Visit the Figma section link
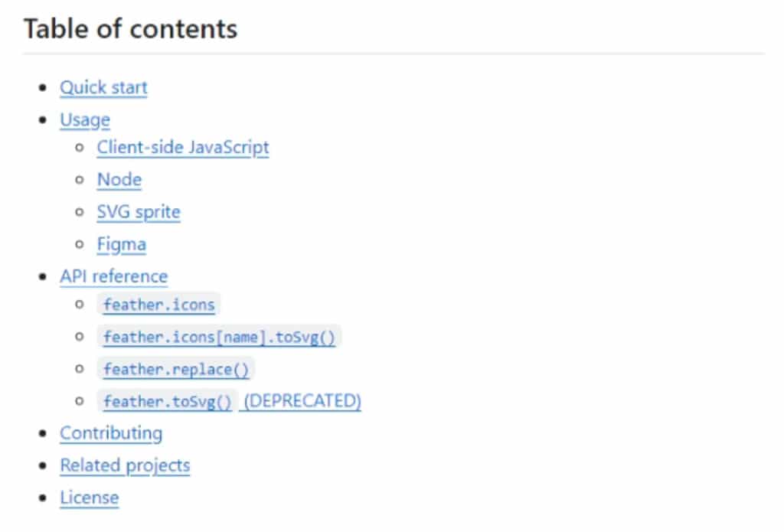Viewport: 784px width, 532px height. (x=122, y=244)
